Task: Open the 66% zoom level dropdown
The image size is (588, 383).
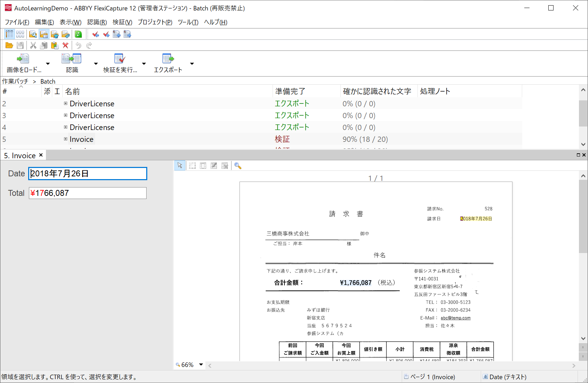Action: pos(201,365)
